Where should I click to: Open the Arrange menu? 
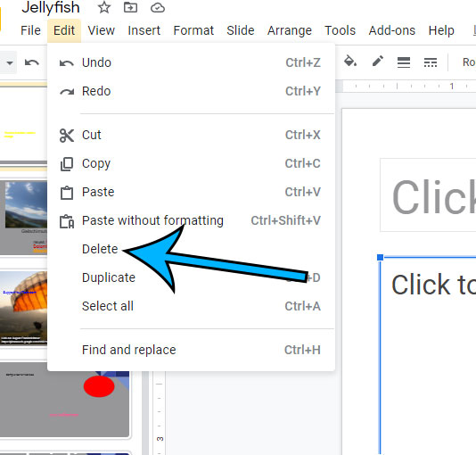point(290,30)
